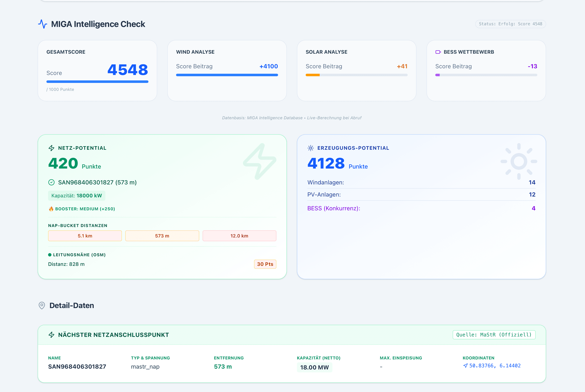Click the Wind Analyse score progress bar
This screenshot has height=392, width=585.
[x=227, y=75]
